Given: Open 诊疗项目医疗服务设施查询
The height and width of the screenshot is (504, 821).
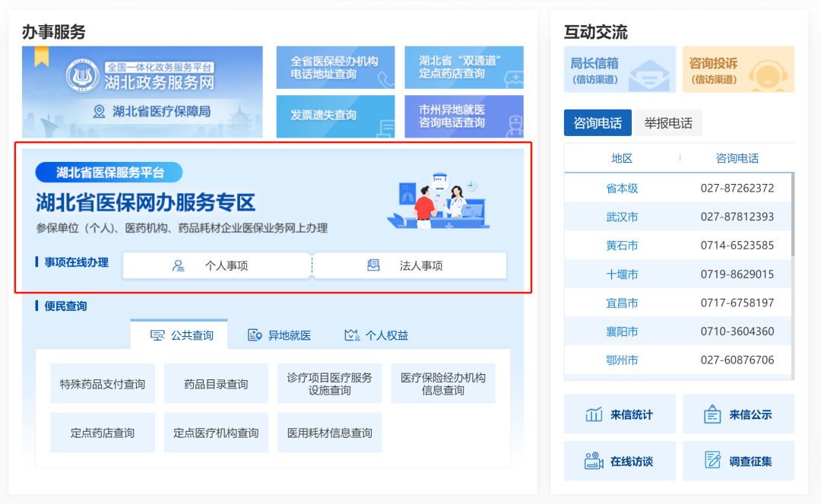Looking at the screenshot, I should [330, 384].
